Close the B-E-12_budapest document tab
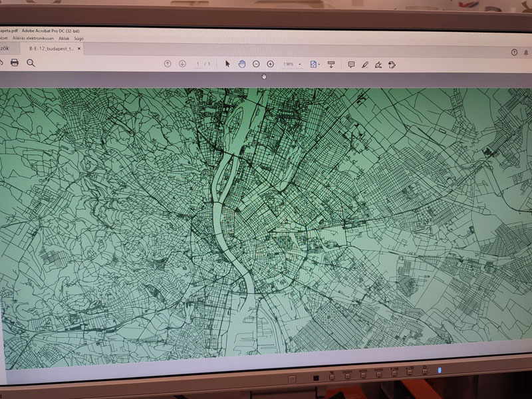532x399 pixels. (x=79, y=49)
